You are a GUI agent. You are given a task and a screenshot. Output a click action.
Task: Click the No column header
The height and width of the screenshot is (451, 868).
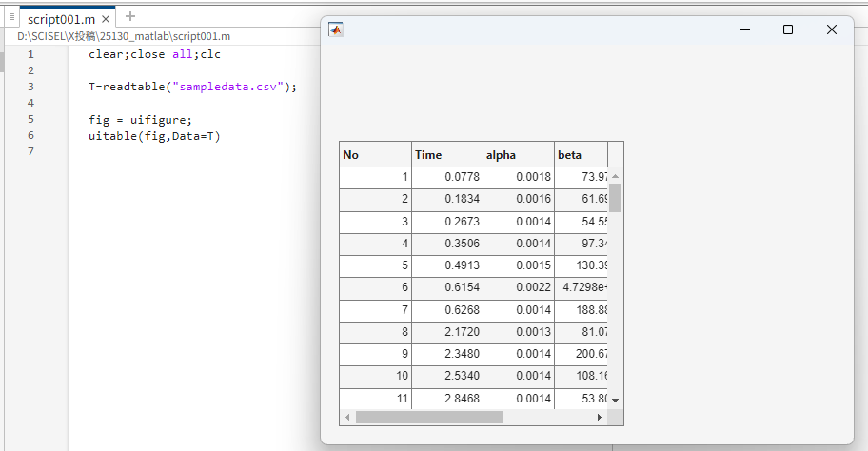click(x=375, y=155)
